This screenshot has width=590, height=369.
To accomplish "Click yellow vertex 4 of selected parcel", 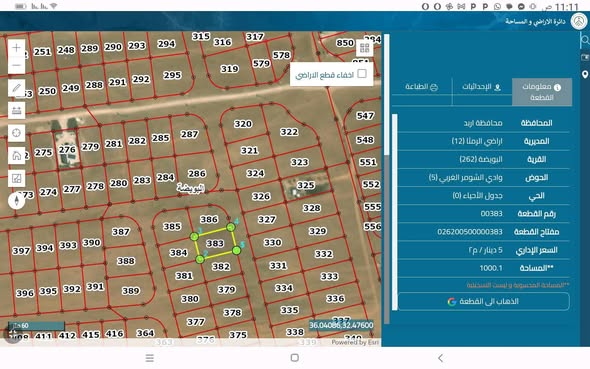I will pos(231,227).
